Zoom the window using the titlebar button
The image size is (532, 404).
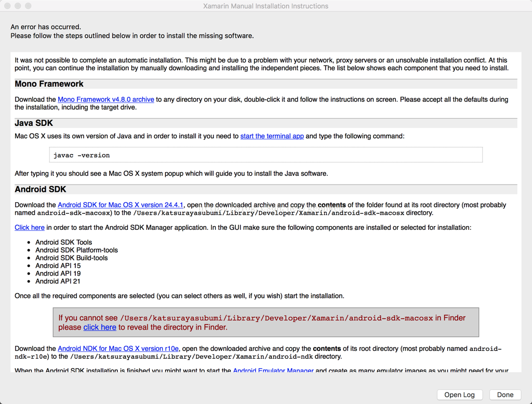[28, 6]
